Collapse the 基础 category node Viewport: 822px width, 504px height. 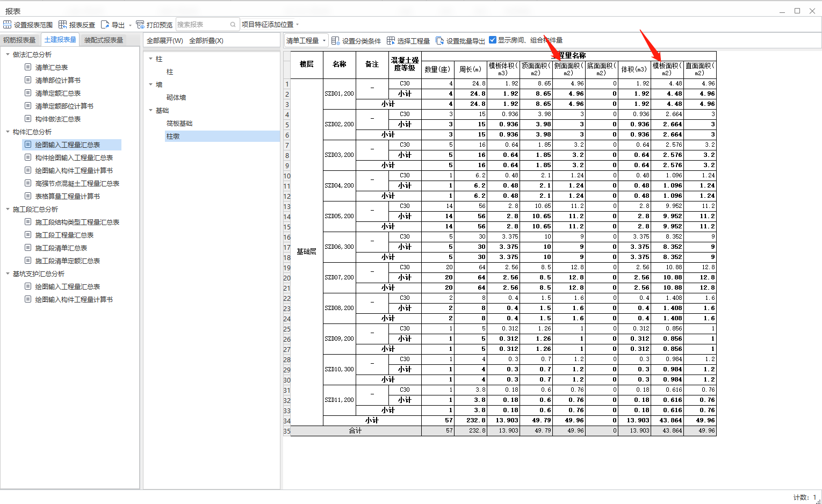coord(150,110)
